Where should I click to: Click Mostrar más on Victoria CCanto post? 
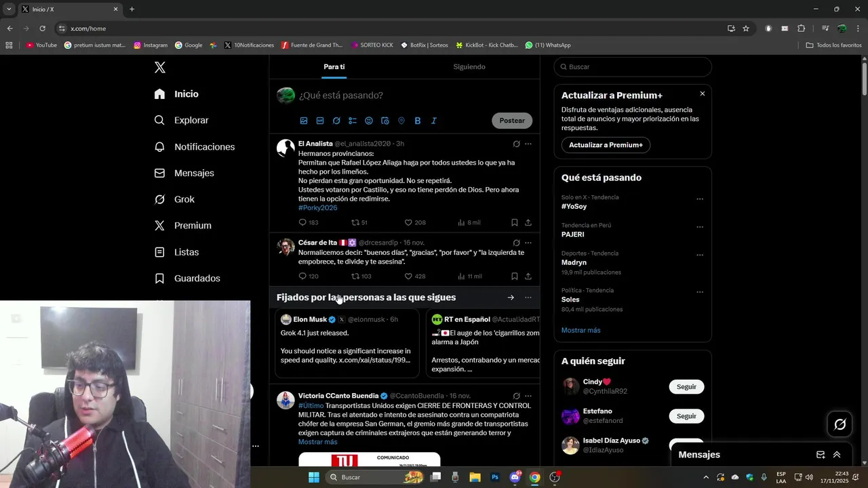(x=317, y=442)
